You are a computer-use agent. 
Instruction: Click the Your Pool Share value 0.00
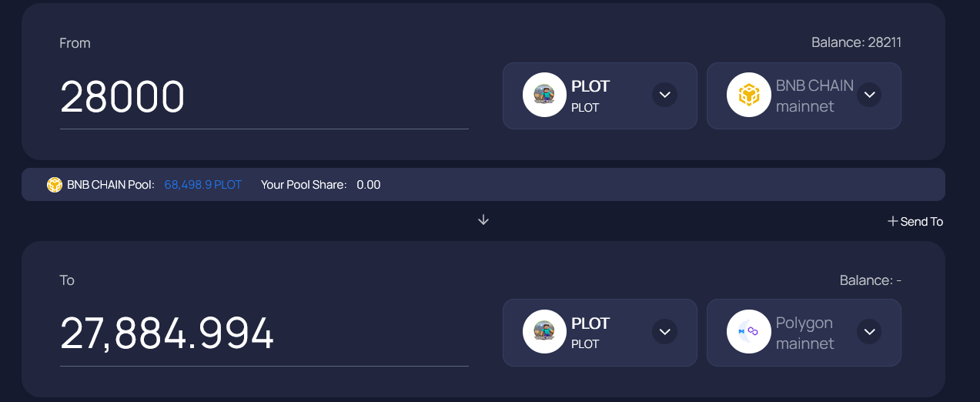369,185
